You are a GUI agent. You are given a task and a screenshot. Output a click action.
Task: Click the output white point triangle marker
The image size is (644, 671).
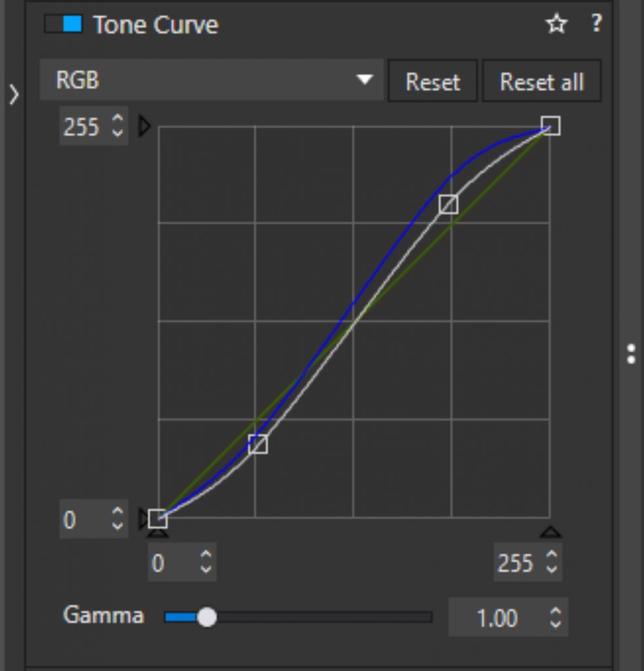pyautogui.click(x=145, y=126)
